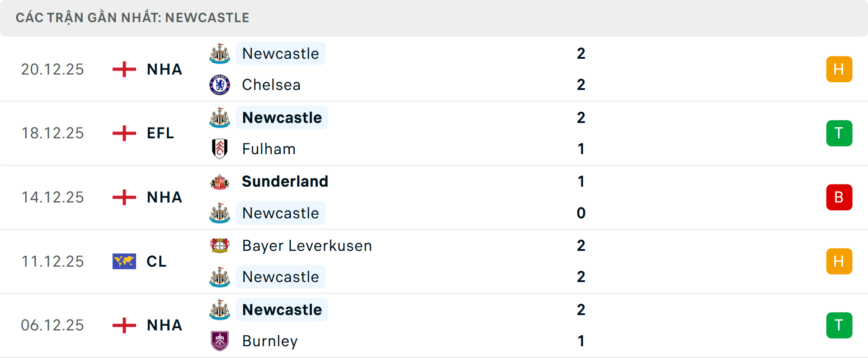Open the CÁC TRẬN GẦN NHẤT header tab
This screenshot has height=358, width=868.
(x=132, y=18)
